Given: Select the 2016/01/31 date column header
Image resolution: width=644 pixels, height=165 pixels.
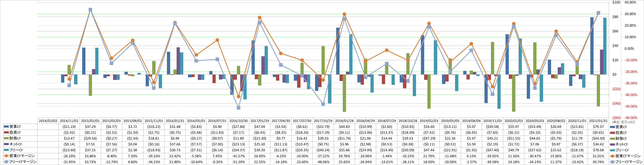Looking at the screenshot, I should pyautogui.click(x=175, y=121).
